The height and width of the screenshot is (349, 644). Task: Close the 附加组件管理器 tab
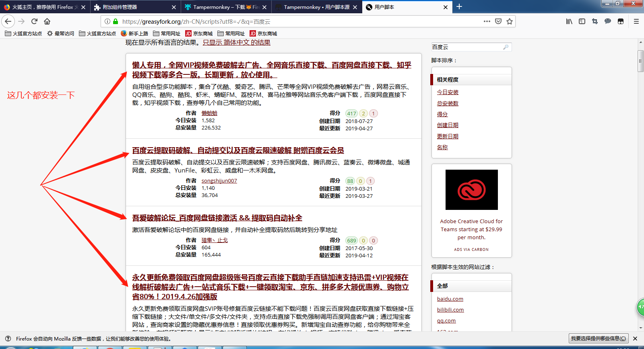174,7
